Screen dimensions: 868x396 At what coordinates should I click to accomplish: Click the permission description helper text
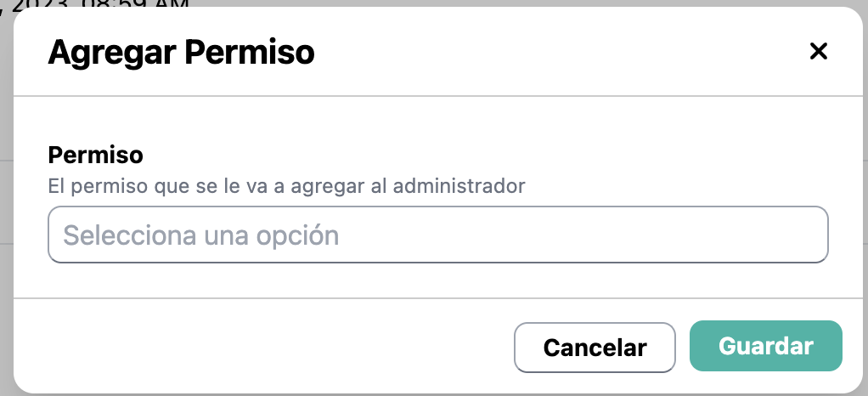click(287, 184)
